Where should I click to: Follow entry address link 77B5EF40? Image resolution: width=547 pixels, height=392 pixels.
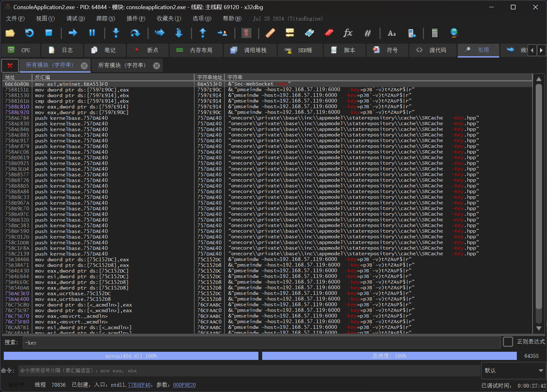[x=139, y=385]
